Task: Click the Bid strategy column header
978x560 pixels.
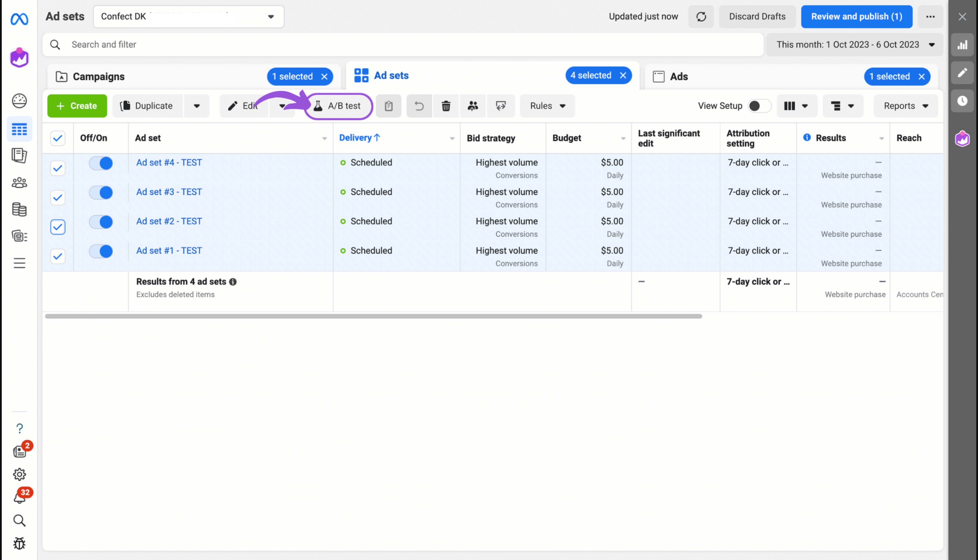Action: (491, 139)
